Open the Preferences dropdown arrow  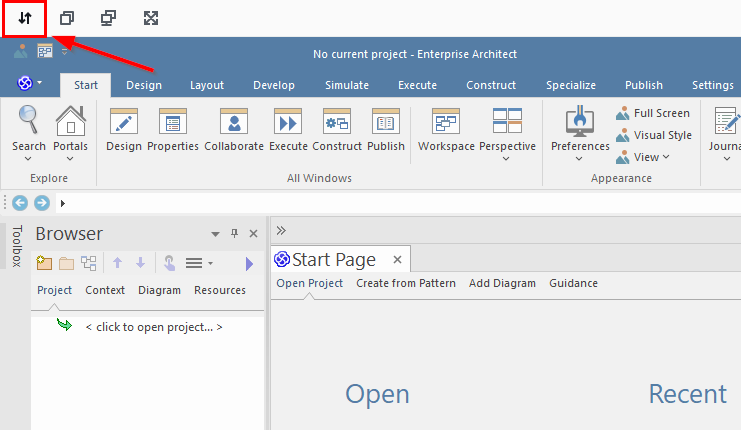pyautogui.click(x=579, y=159)
